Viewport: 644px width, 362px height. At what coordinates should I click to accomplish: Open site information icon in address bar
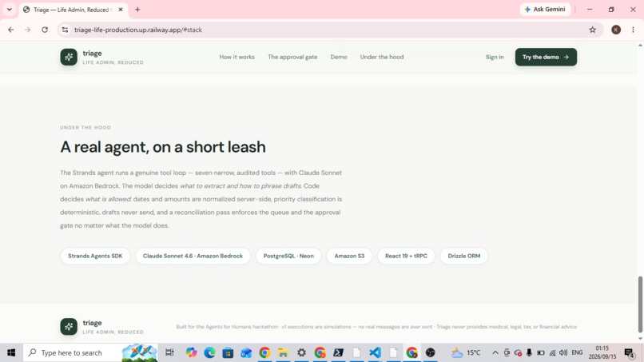65,30
